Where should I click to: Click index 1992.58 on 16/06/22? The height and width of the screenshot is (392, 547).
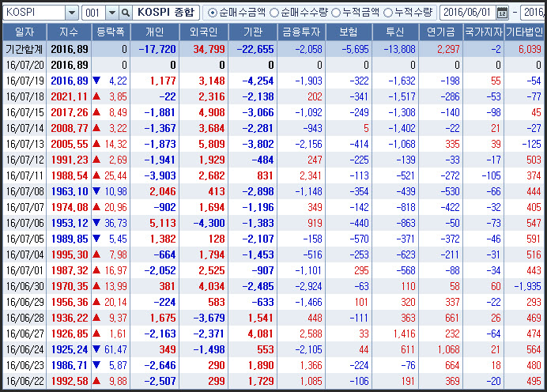(70, 381)
